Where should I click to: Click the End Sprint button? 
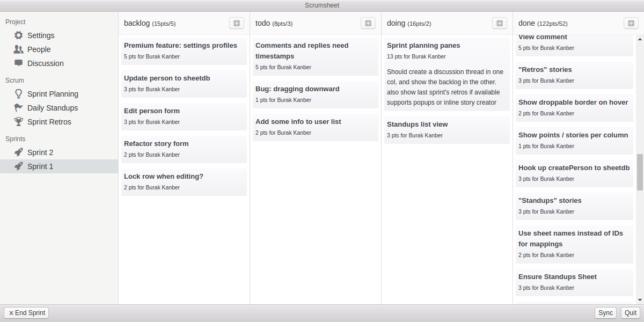click(26, 312)
